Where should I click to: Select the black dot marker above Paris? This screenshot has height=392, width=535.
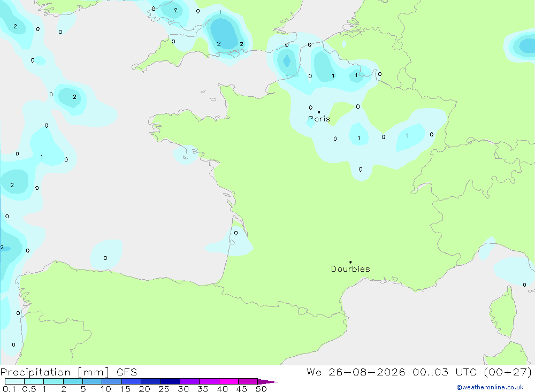point(319,112)
